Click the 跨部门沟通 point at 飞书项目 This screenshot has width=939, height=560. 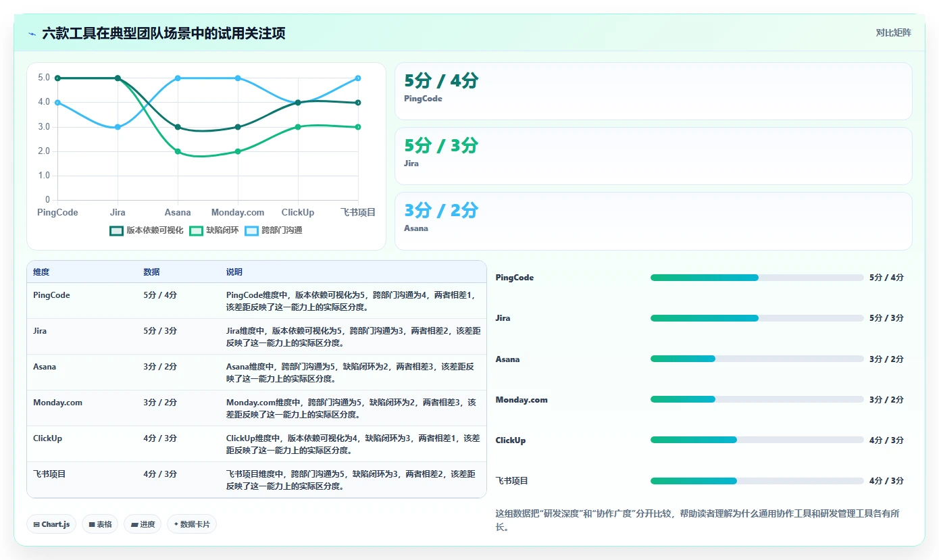pyautogui.click(x=358, y=78)
